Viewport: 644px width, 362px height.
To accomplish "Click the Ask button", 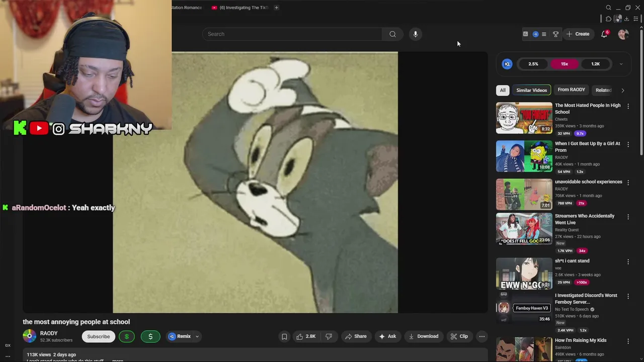I will 387,336.
